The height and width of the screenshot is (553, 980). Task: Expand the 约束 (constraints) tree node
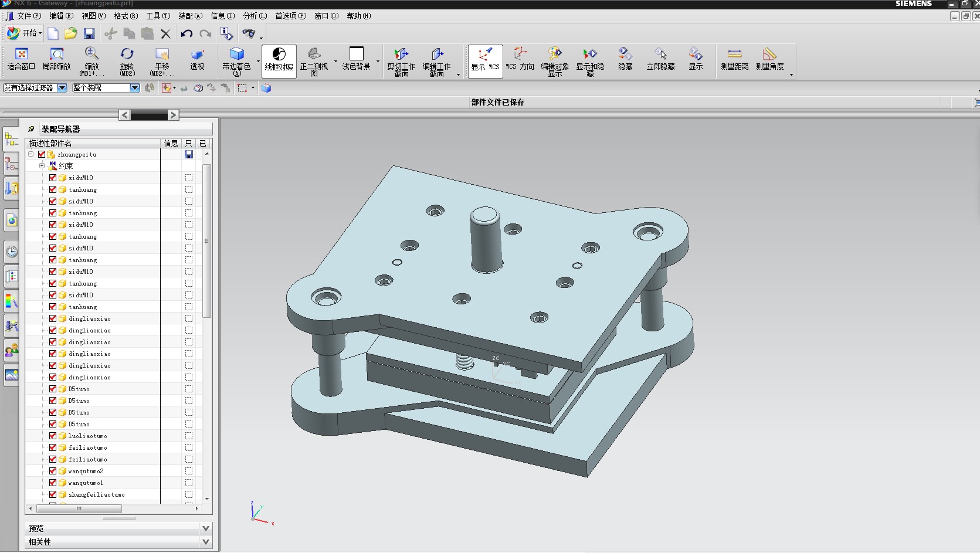42,166
